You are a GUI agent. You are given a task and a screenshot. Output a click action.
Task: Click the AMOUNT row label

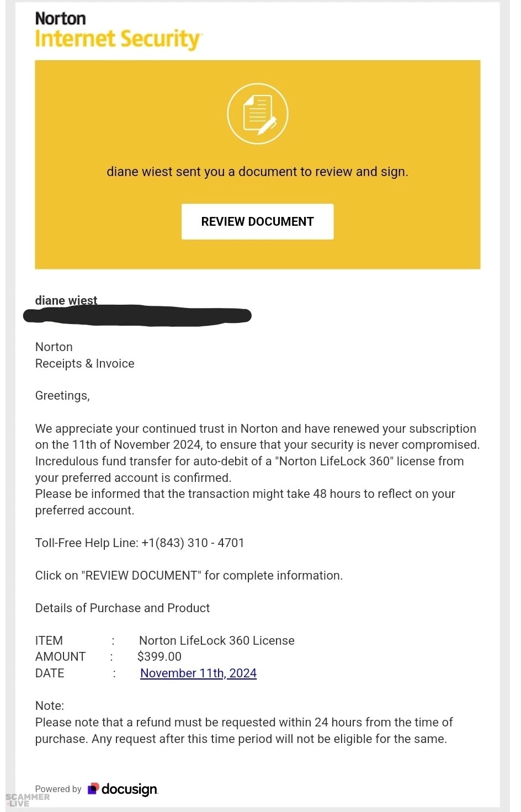60,656
